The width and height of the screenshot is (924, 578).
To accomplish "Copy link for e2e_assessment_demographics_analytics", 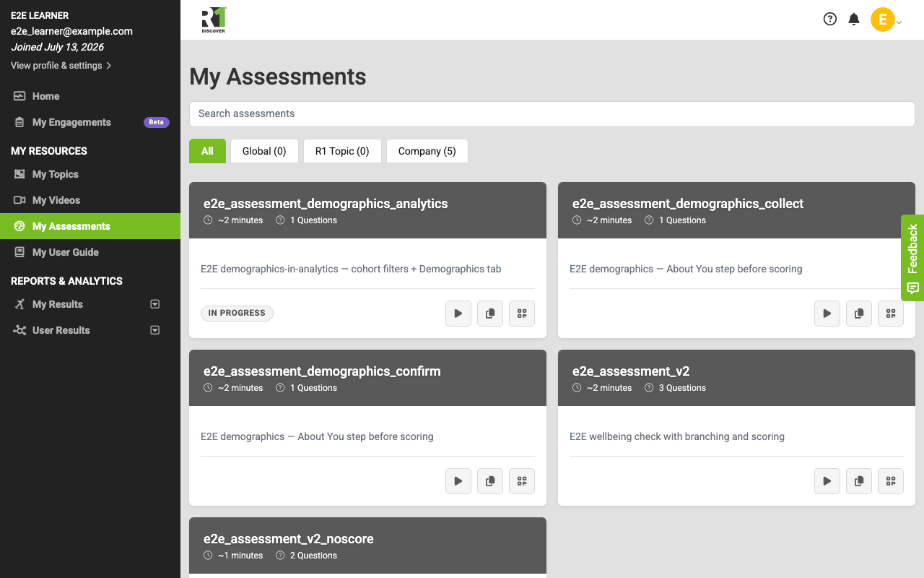I will click(x=490, y=314).
